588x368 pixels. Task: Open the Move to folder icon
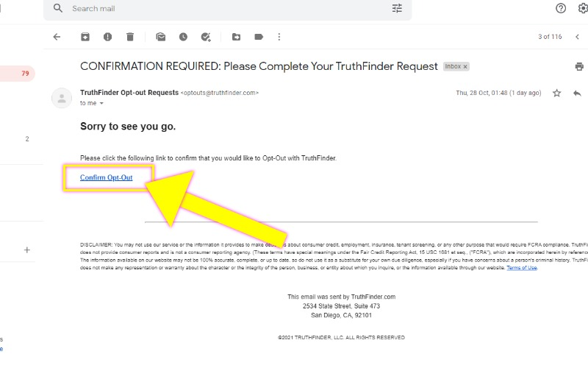[x=236, y=37]
